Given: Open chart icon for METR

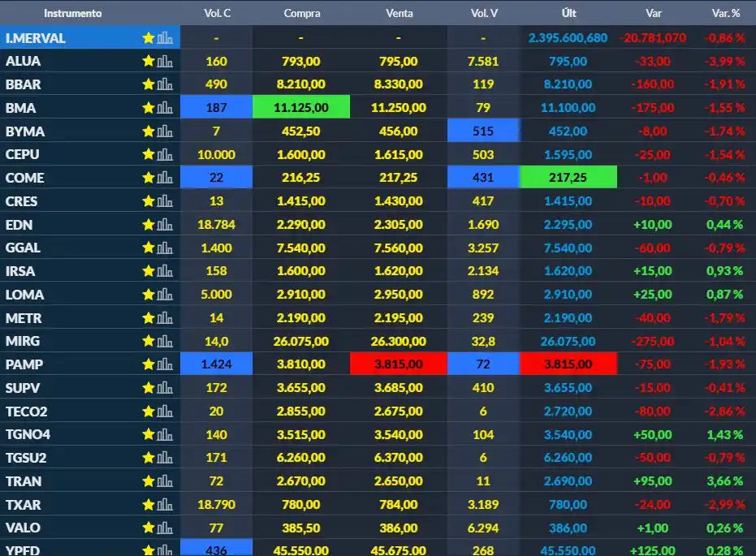Looking at the screenshot, I should (x=165, y=318).
